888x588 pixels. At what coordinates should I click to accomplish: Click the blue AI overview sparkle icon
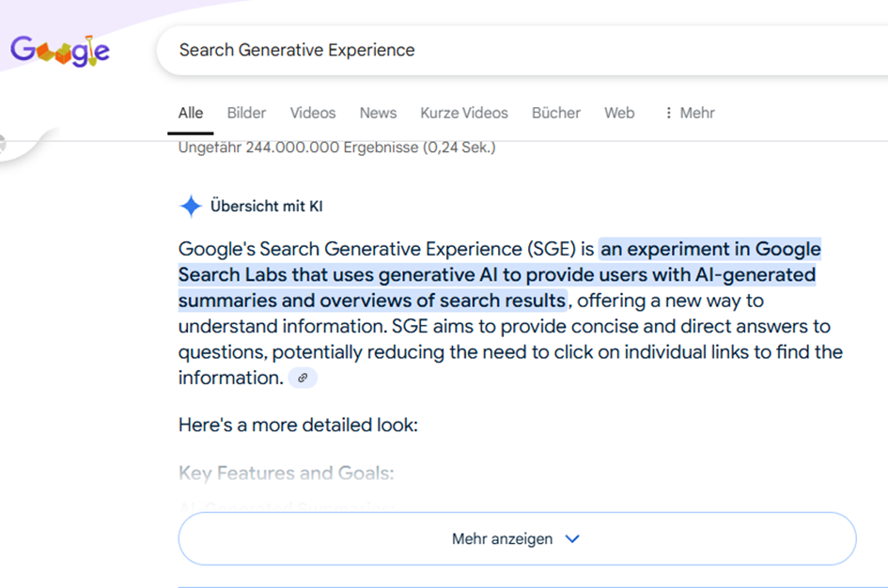coord(191,206)
